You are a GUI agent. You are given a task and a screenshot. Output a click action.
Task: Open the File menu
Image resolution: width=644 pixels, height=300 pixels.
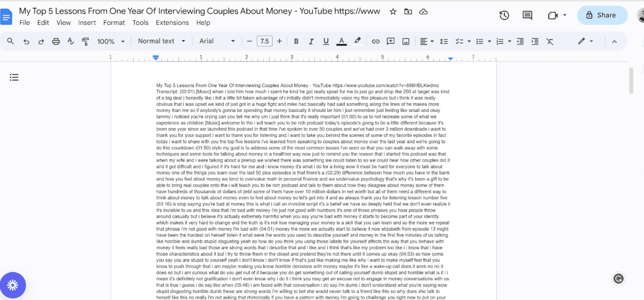24,23
